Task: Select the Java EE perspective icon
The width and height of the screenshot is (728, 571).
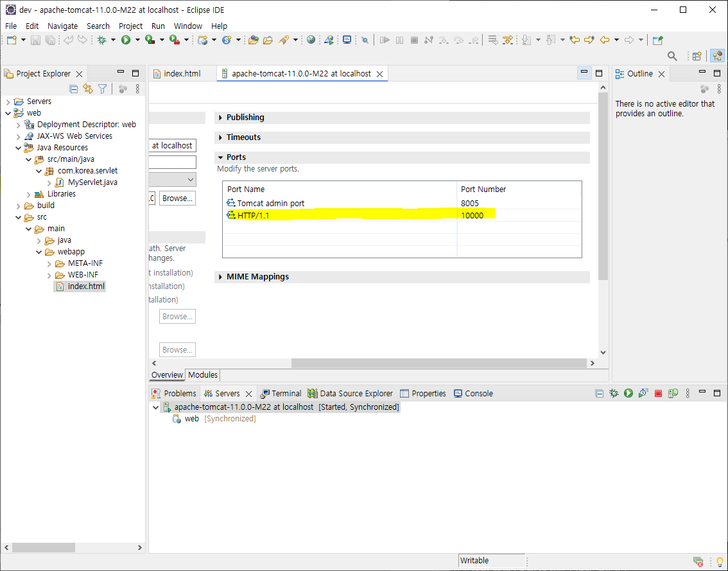Action: 717,57
